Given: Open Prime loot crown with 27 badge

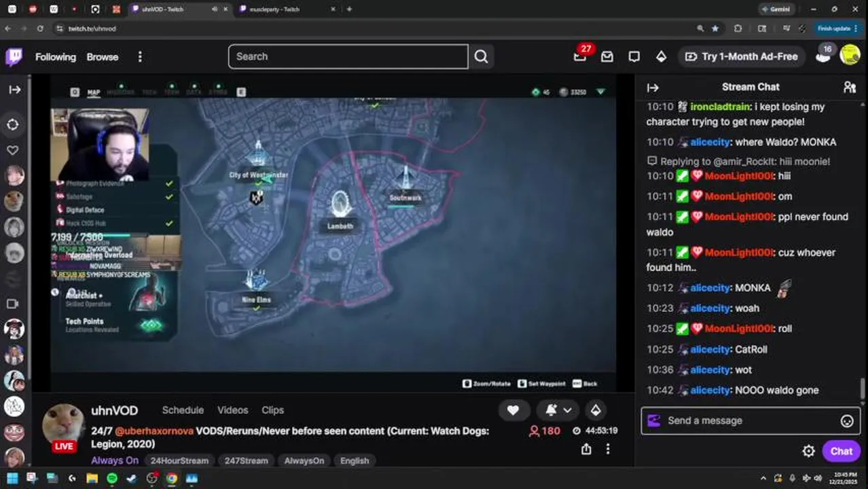Looking at the screenshot, I should (x=580, y=56).
